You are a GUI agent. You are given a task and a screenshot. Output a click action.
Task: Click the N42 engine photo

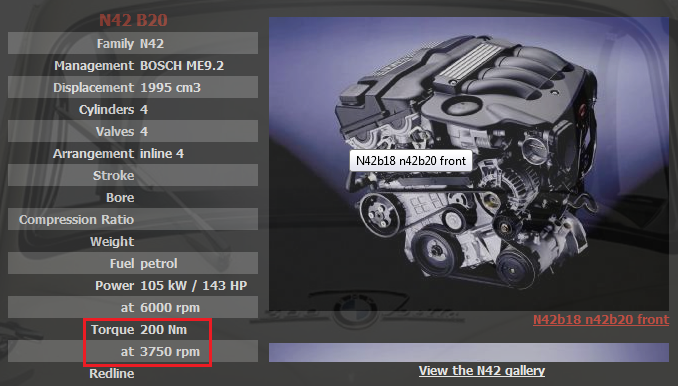(469, 164)
